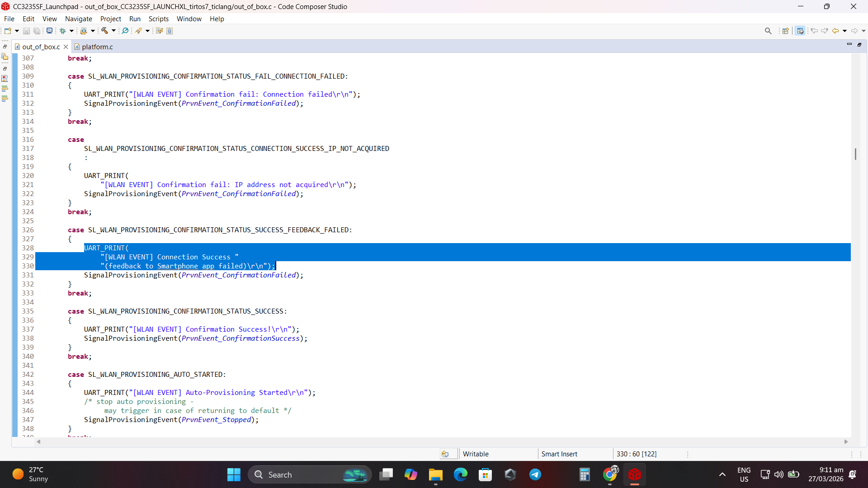Expand the Build hammer dropdown arrow
The height and width of the screenshot is (488, 868).
pos(113,31)
